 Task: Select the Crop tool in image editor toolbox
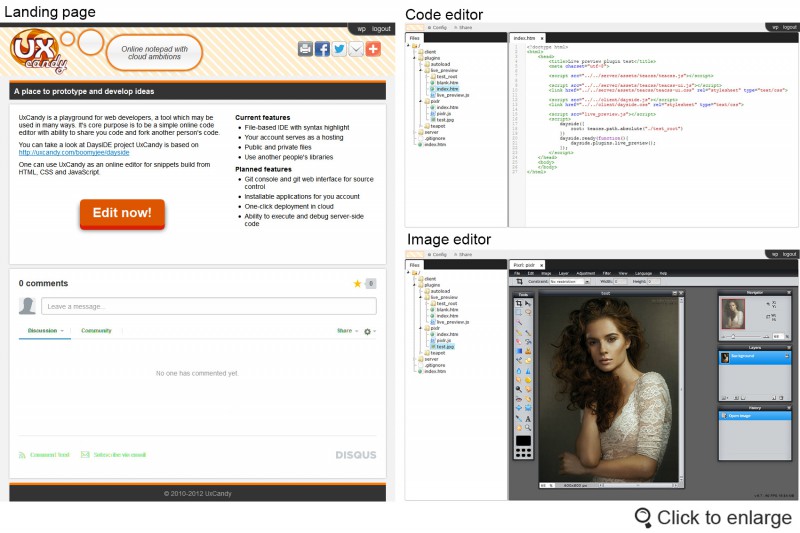(519, 303)
